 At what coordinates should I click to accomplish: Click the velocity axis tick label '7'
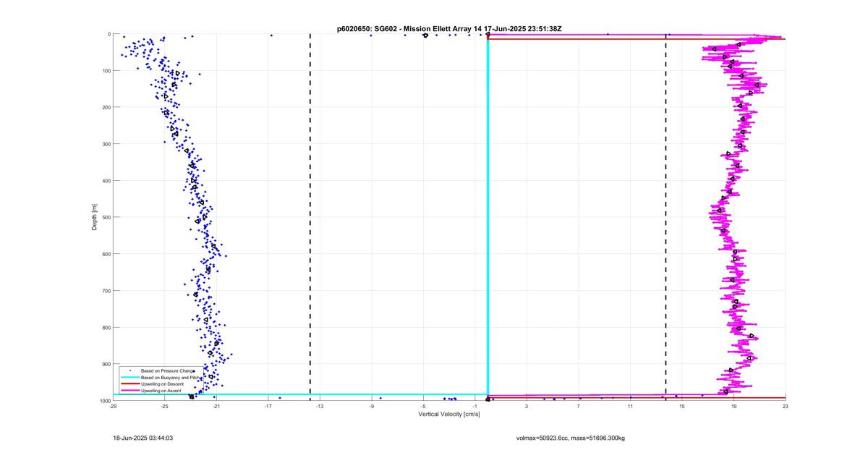click(579, 407)
